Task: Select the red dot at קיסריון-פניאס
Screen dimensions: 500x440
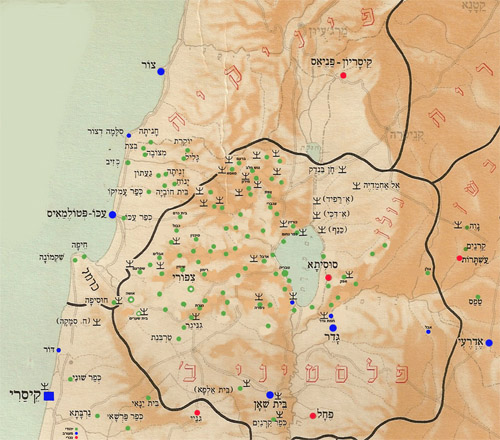Action: (x=343, y=76)
